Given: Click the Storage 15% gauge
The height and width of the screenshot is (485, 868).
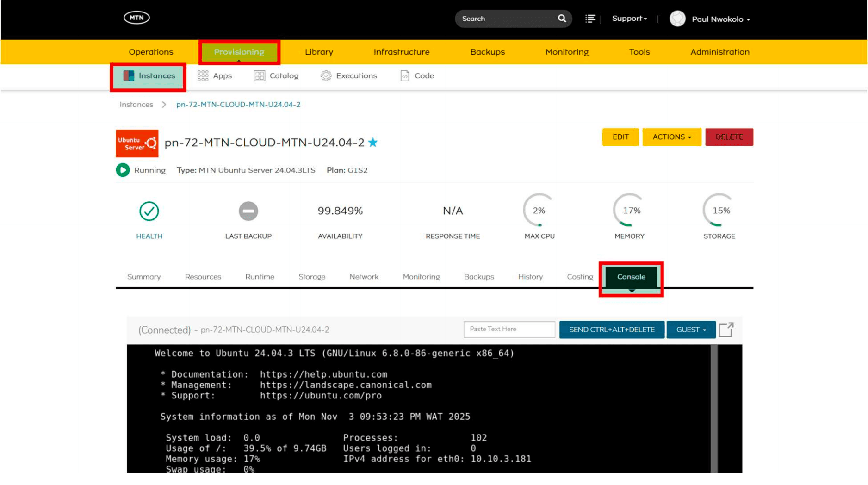Looking at the screenshot, I should (x=719, y=211).
